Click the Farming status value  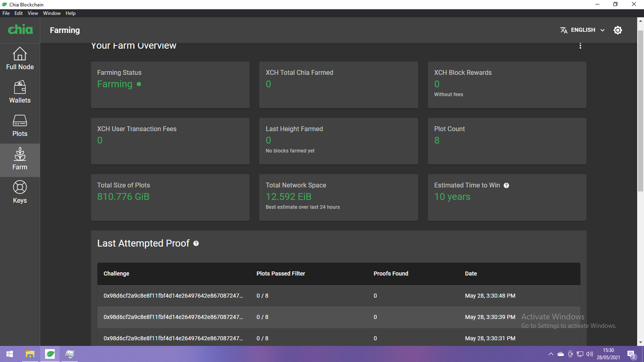pyautogui.click(x=115, y=84)
